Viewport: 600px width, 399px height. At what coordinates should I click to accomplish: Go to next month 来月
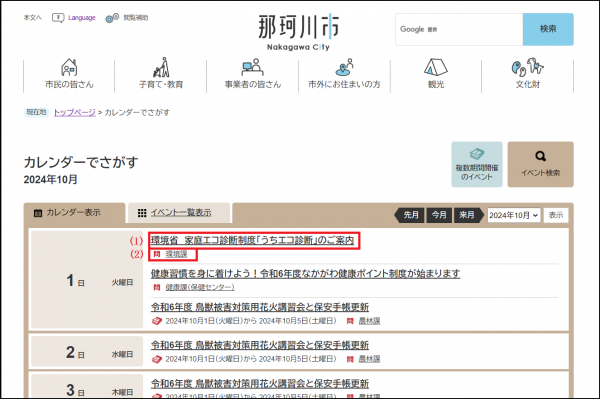[468, 215]
